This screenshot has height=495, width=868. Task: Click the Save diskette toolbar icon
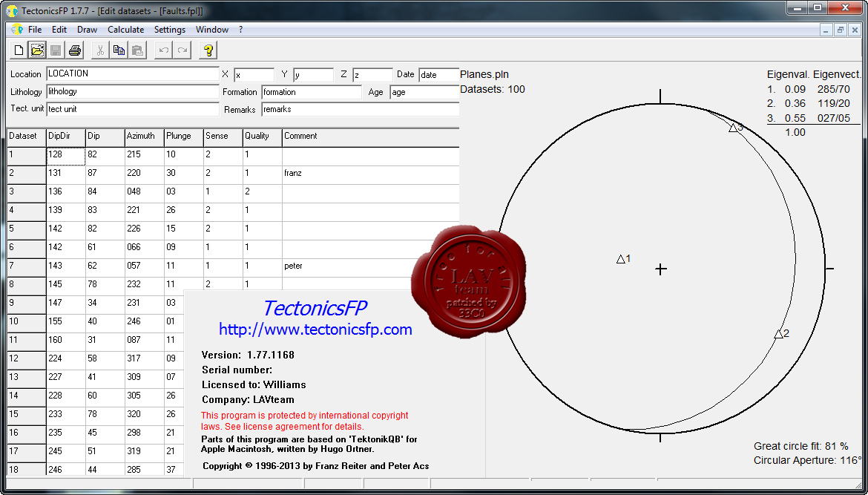pyautogui.click(x=56, y=50)
